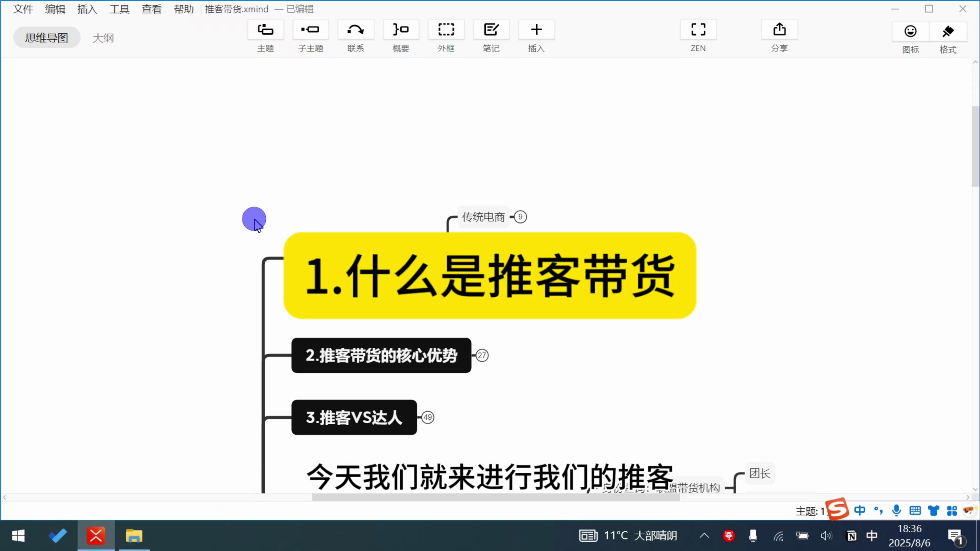Click the horizontal scrollbar thumb
Image resolution: width=980 pixels, height=551 pixels.
tap(496, 497)
